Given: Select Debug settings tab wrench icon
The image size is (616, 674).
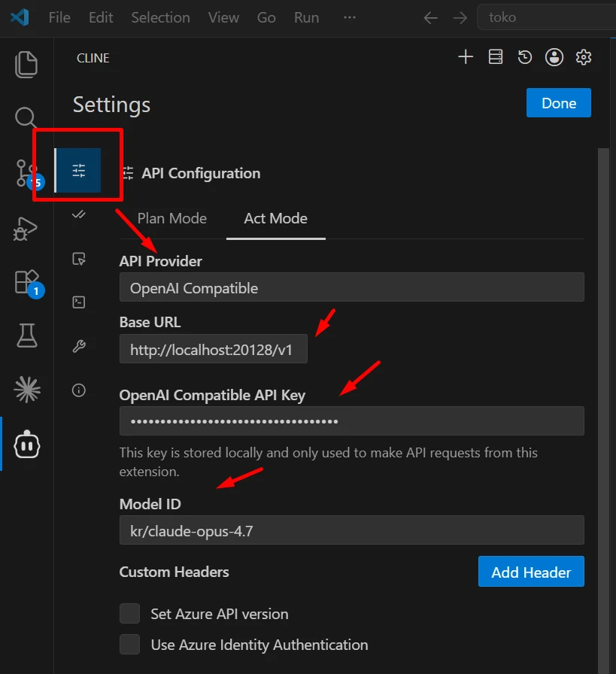Looking at the screenshot, I should [x=79, y=346].
